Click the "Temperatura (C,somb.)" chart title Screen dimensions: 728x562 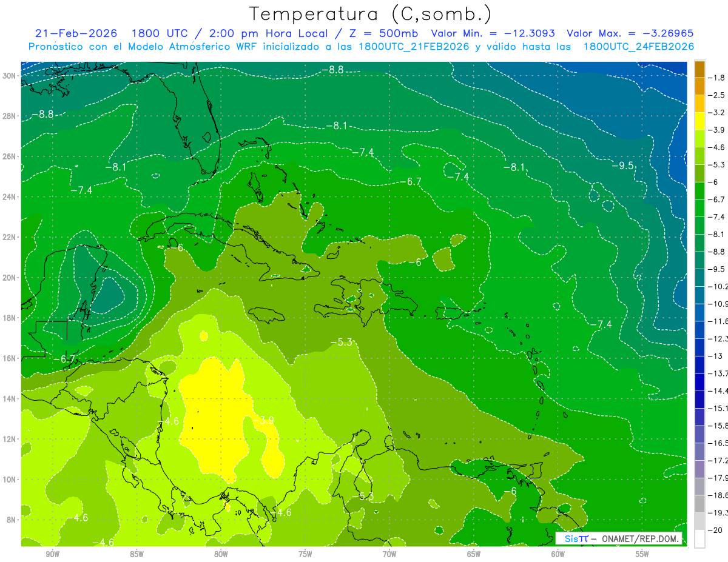371,14
